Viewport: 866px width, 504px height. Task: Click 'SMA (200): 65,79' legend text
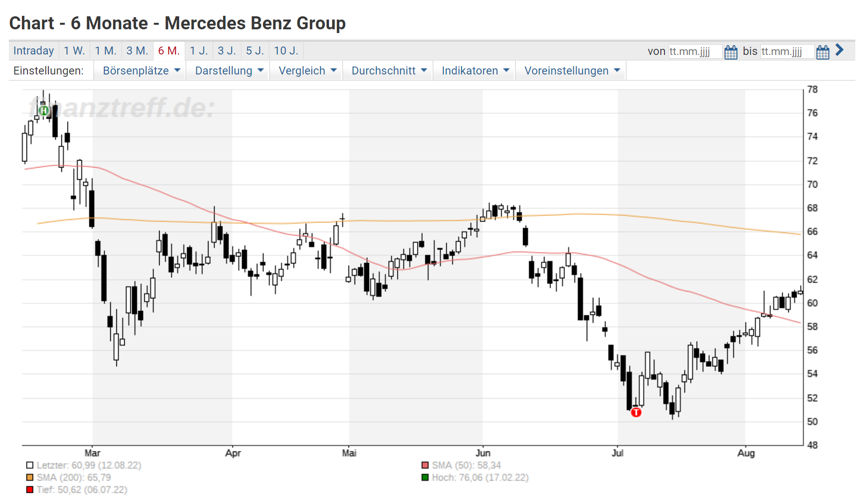point(74,477)
